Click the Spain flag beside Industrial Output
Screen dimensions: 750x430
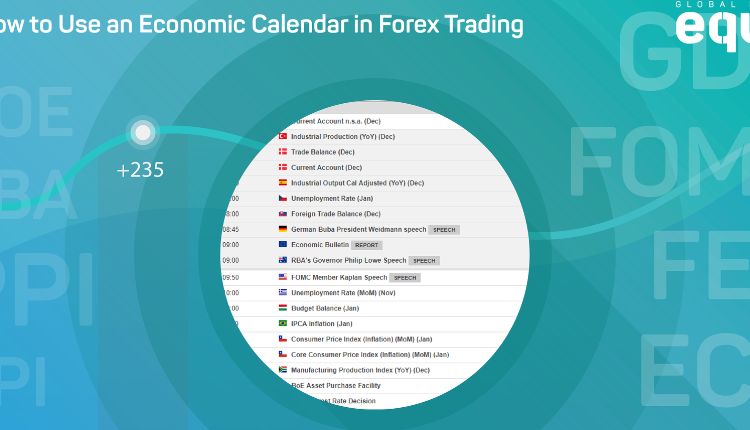point(283,183)
